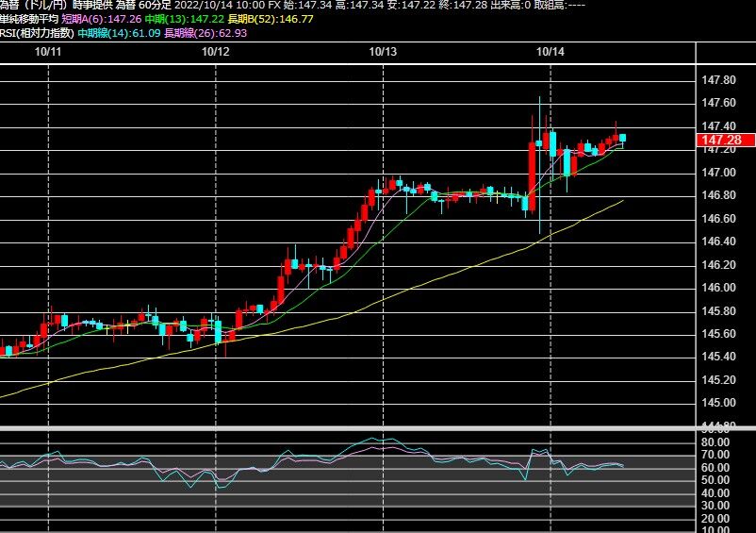
Task: Click the red 147.28 current price tag
Action: [726, 140]
